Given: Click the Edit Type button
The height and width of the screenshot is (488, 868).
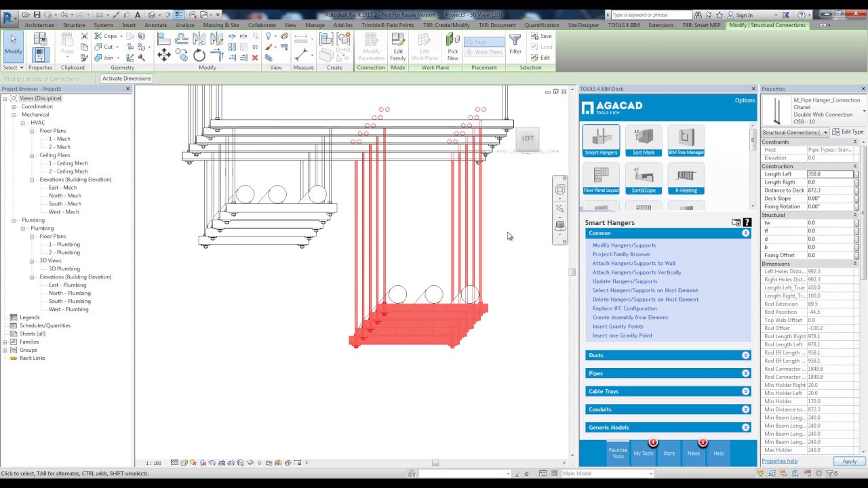Looking at the screenshot, I should (848, 132).
